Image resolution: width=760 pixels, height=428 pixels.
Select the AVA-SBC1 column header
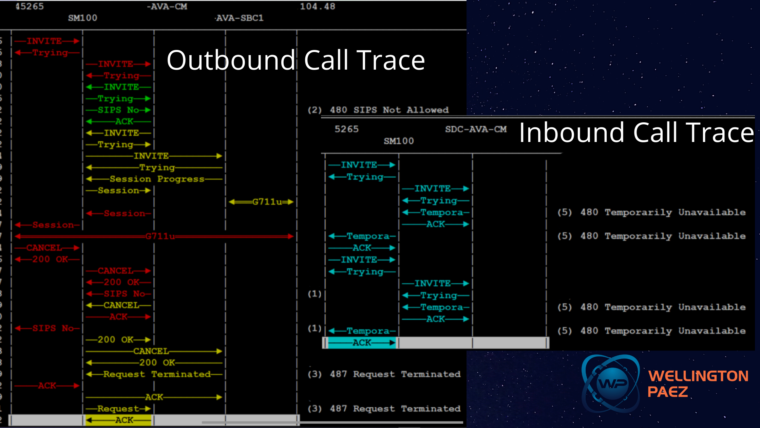tap(239, 18)
